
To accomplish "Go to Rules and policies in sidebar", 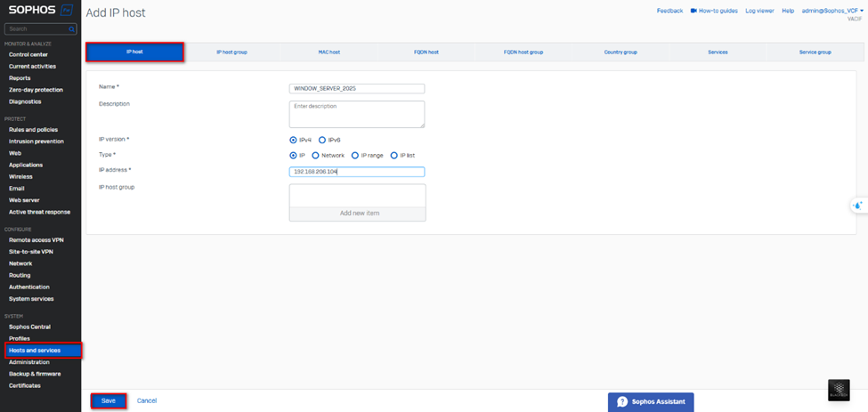I will [x=33, y=130].
